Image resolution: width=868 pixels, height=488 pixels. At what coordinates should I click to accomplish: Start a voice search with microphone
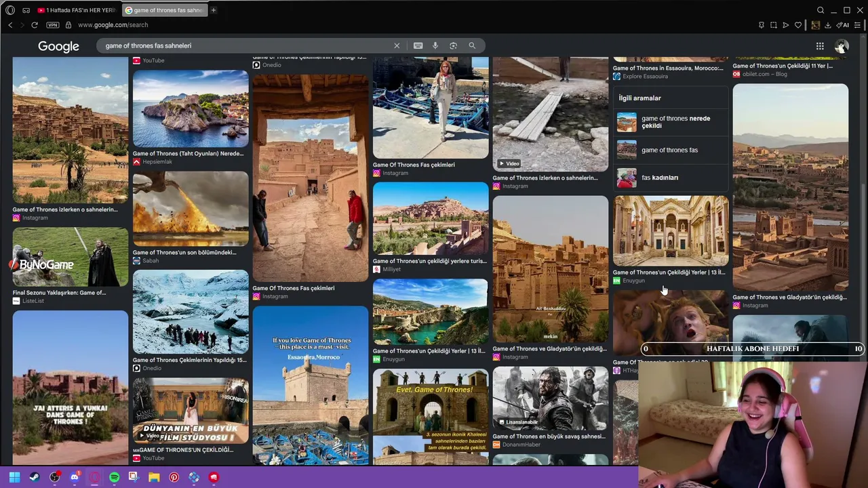pyautogui.click(x=435, y=45)
